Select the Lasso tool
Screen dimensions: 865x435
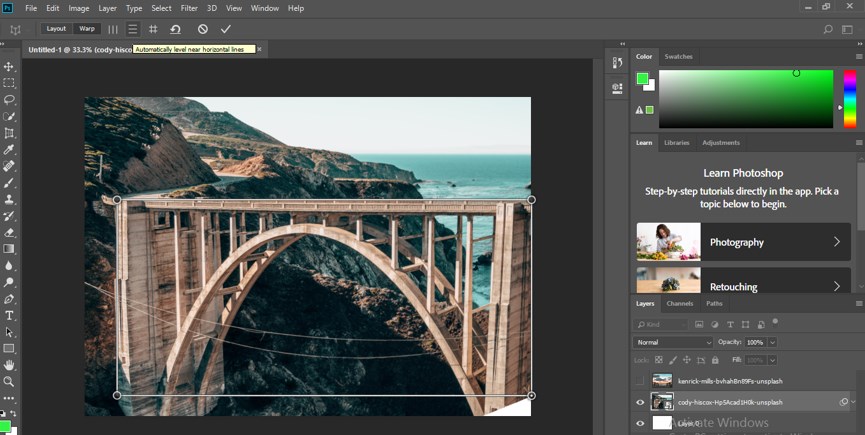tap(9, 100)
